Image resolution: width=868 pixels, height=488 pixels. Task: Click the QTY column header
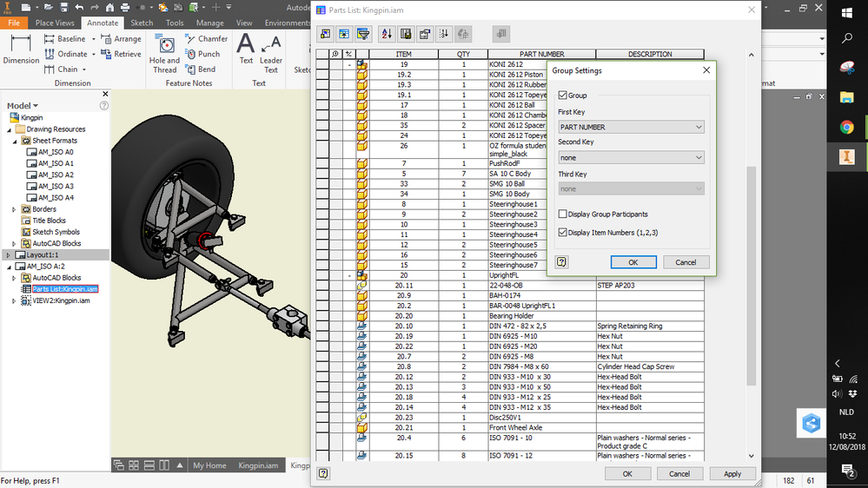463,54
